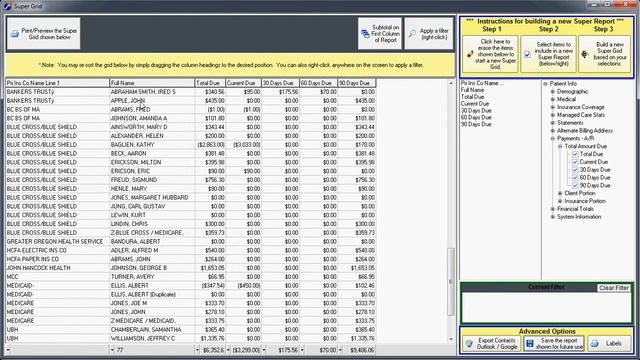Select 'Full Name' in the selected items list

472,90
